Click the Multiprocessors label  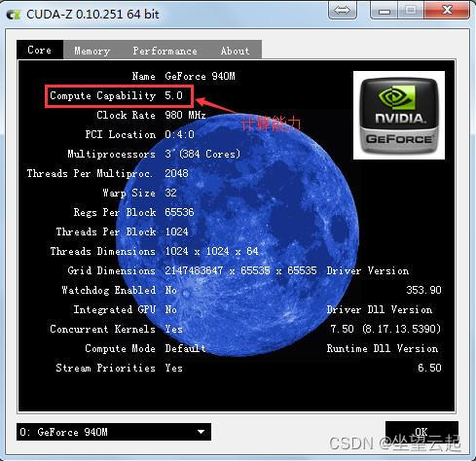click(112, 154)
